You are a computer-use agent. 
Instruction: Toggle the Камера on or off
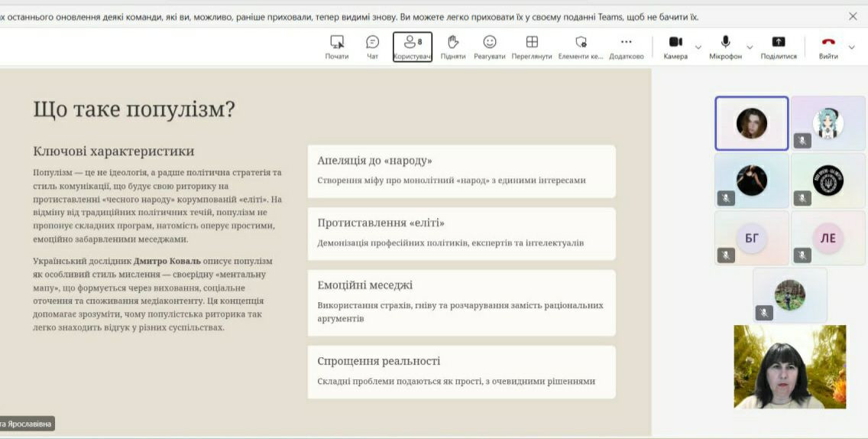[675, 47]
